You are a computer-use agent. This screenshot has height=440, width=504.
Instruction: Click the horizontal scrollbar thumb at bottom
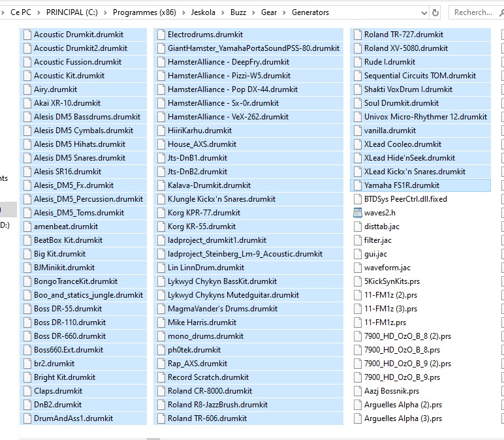tap(153, 439)
